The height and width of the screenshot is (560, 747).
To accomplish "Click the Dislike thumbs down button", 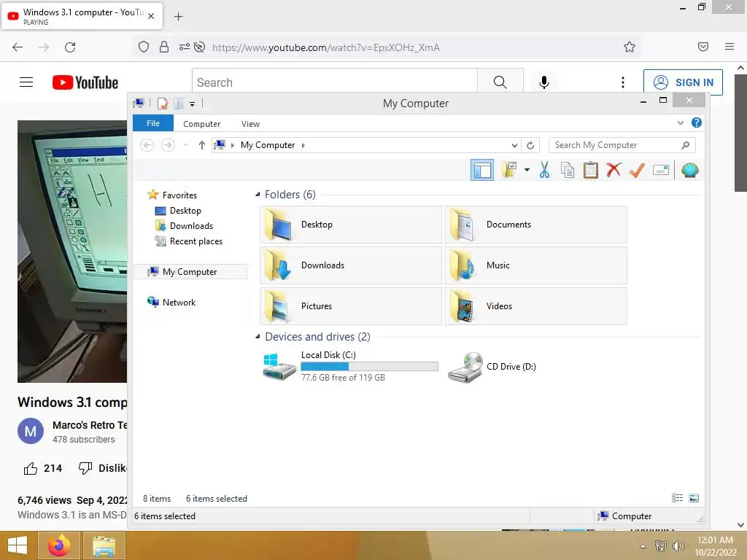I will click(x=85, y=469).
